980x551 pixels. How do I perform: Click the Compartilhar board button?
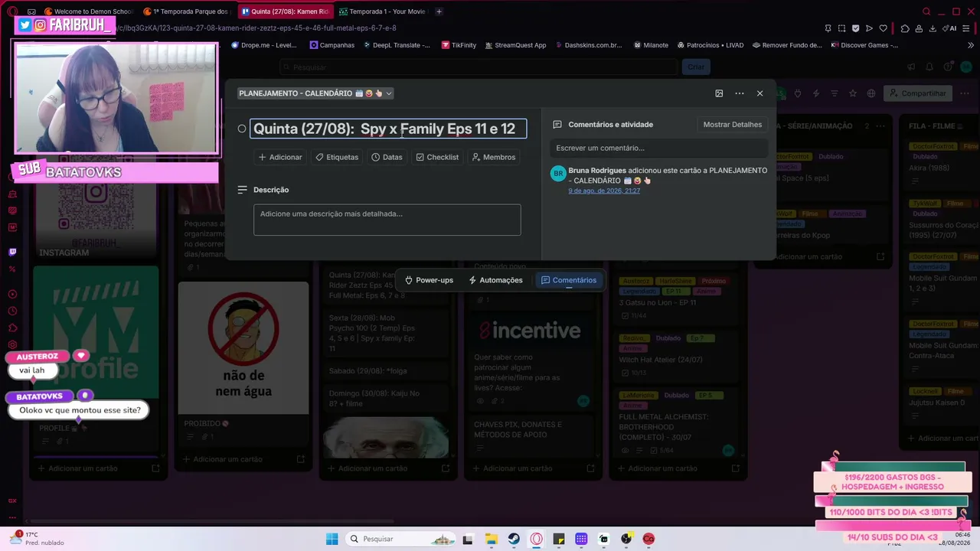click(x=918, y=93)
